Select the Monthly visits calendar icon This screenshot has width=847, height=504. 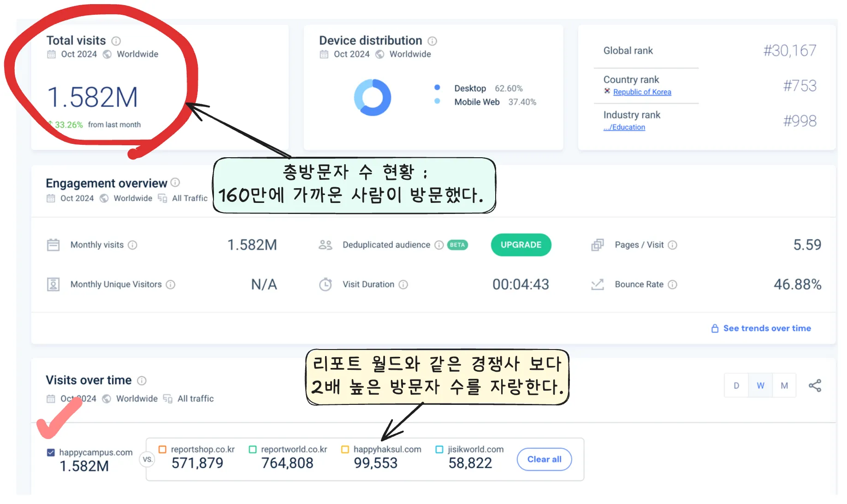pos(53,245)
